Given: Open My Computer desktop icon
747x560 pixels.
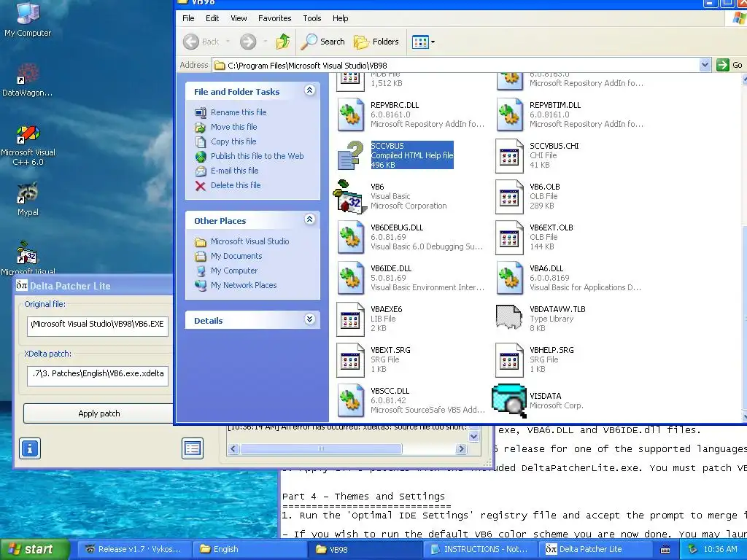Looking at the screenshot, I should (x=28, y=19).
